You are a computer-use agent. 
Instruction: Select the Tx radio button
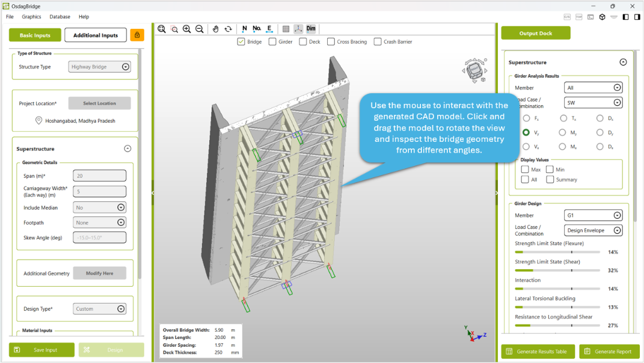(x=563, y=118)
